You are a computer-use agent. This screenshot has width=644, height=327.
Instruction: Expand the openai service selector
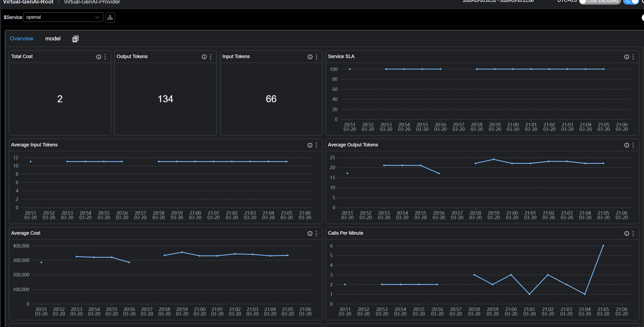tap(63, 17)
